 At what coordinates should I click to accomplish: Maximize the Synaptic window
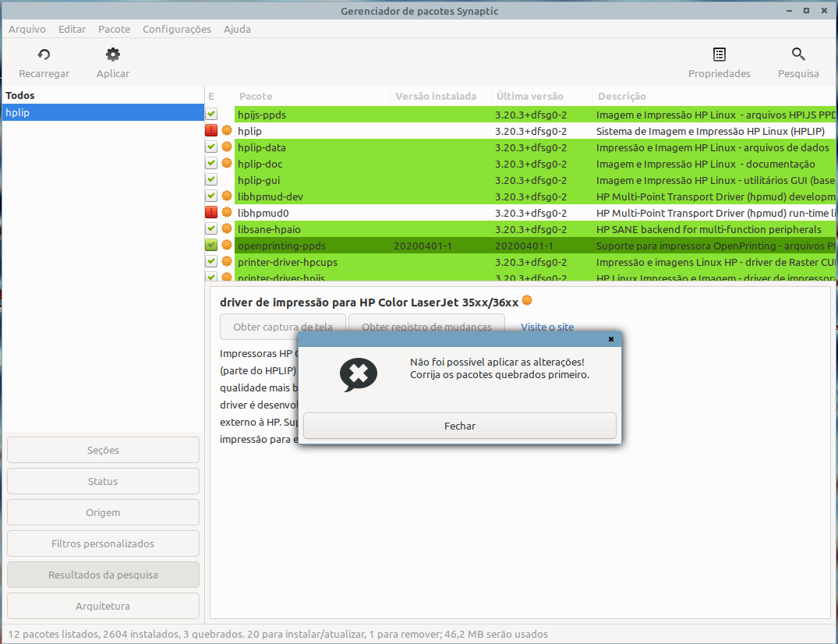tap(807, 11)
